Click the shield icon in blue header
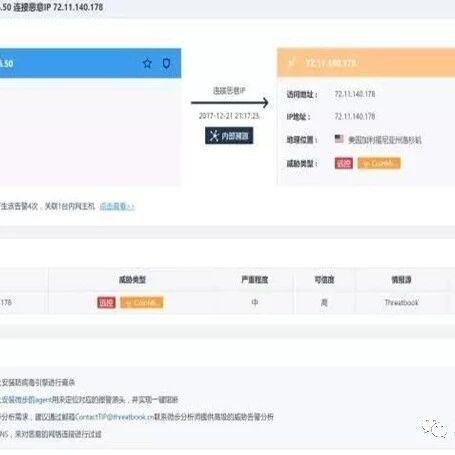Viewport: 455px width, 455px height. (x=166, y=63)
